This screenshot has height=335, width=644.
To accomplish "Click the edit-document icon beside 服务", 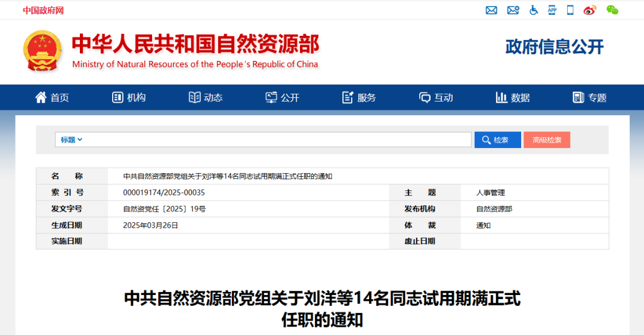I will pos(348,97).
